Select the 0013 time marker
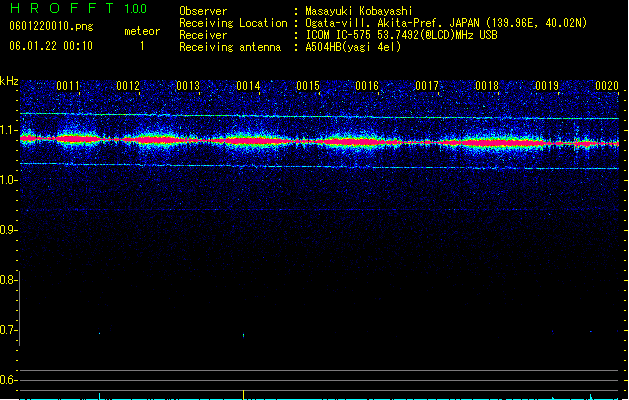 point(188,86)
